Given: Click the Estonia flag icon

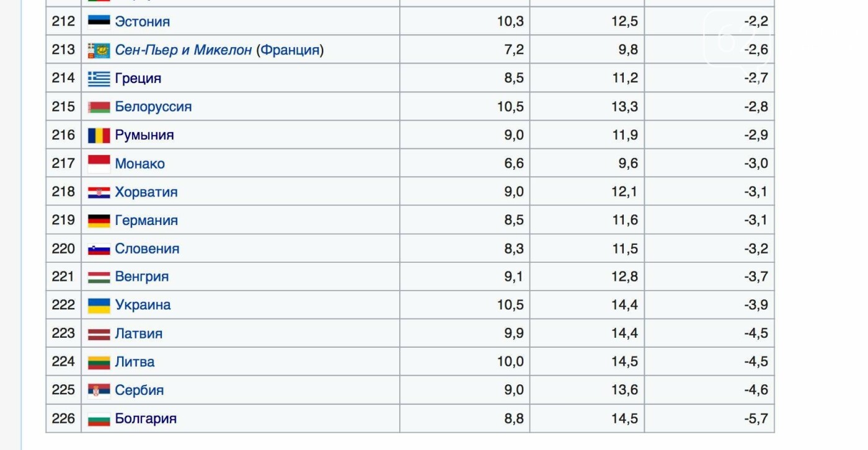Looking at the screenshot, I should pos(99,22).
